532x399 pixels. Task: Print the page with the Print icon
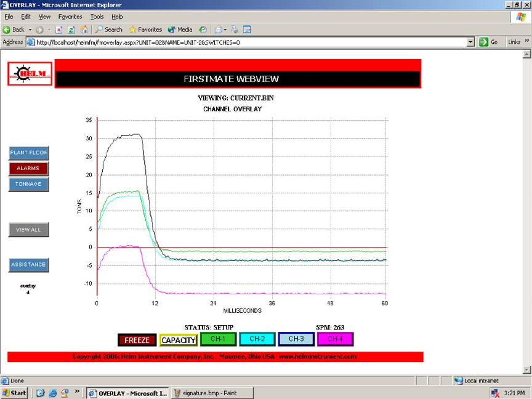(235, 30)
